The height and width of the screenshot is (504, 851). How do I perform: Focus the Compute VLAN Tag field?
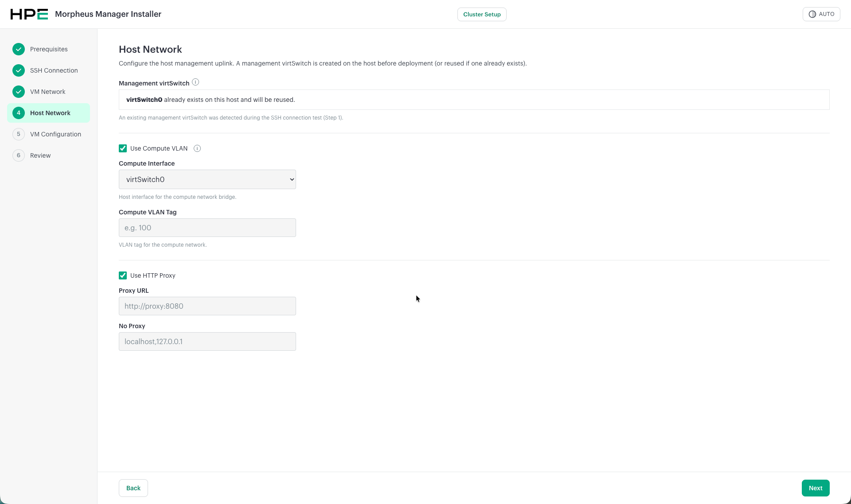[x=207, y=228]
